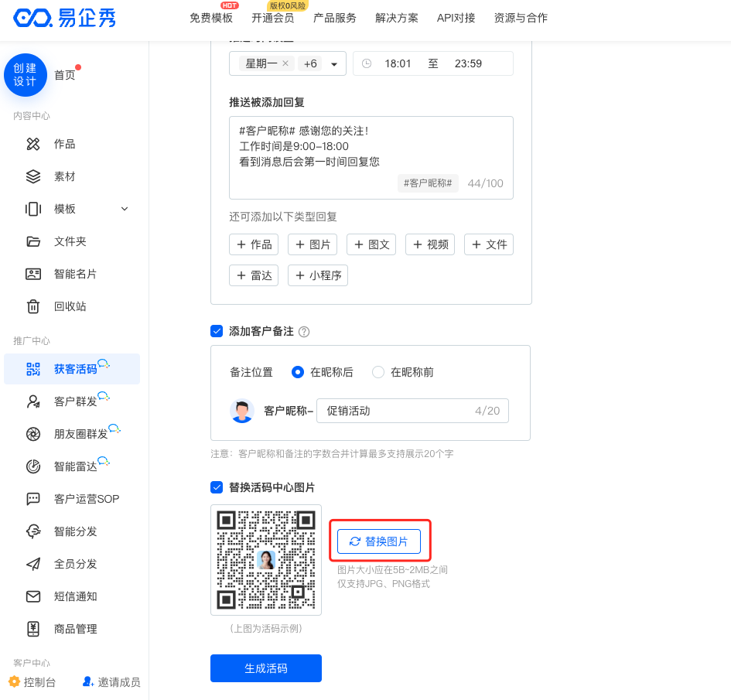This screenshot has height=700, width=731.
Task: Select the 在昵称后 radio option
Action: 298,372
